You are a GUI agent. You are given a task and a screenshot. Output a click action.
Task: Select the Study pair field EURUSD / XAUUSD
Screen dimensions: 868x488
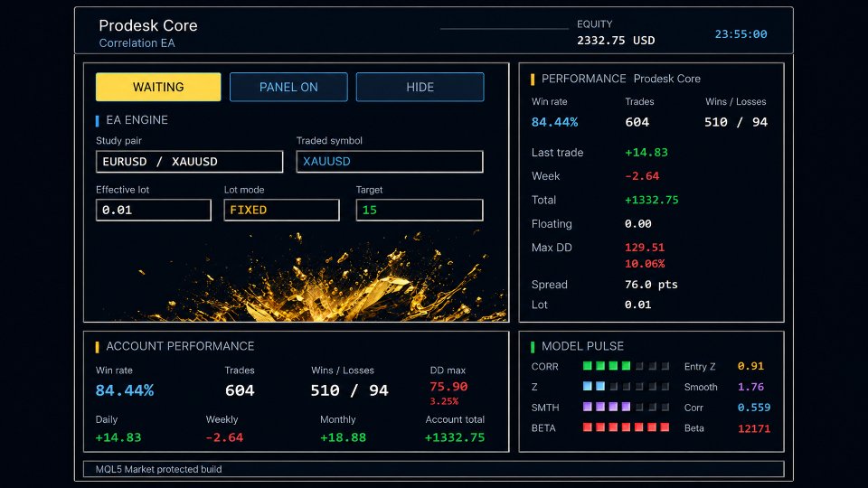[189, 162]
